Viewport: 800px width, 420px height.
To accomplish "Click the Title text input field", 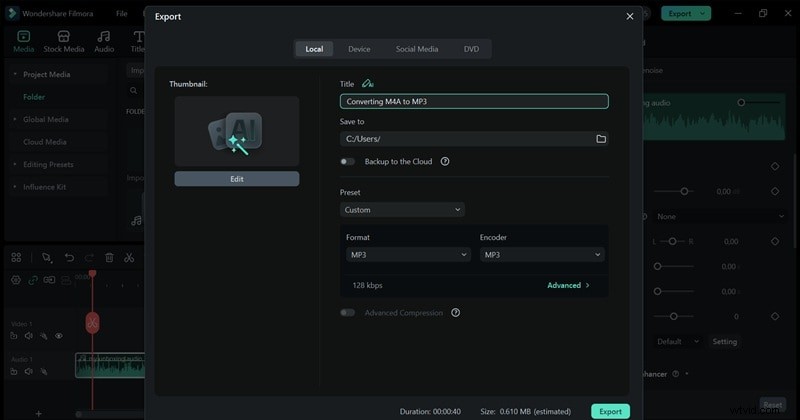I will tap(473, 101).
